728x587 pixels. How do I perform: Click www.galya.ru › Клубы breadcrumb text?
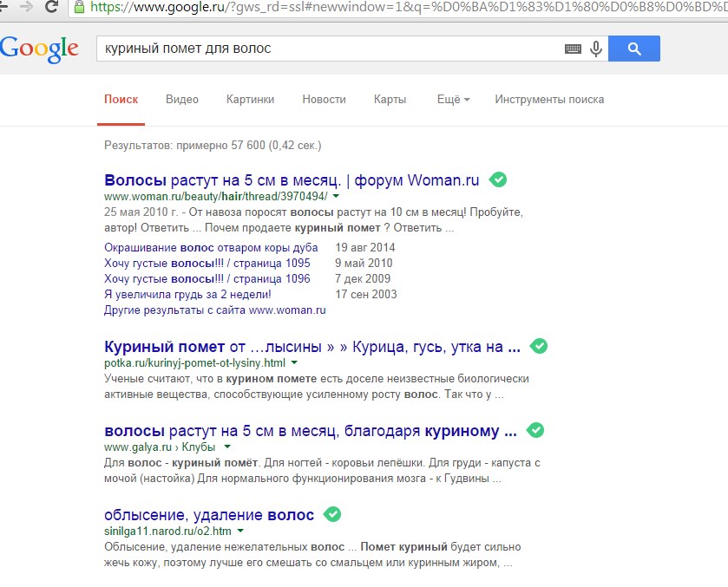[x=160, y=447]
